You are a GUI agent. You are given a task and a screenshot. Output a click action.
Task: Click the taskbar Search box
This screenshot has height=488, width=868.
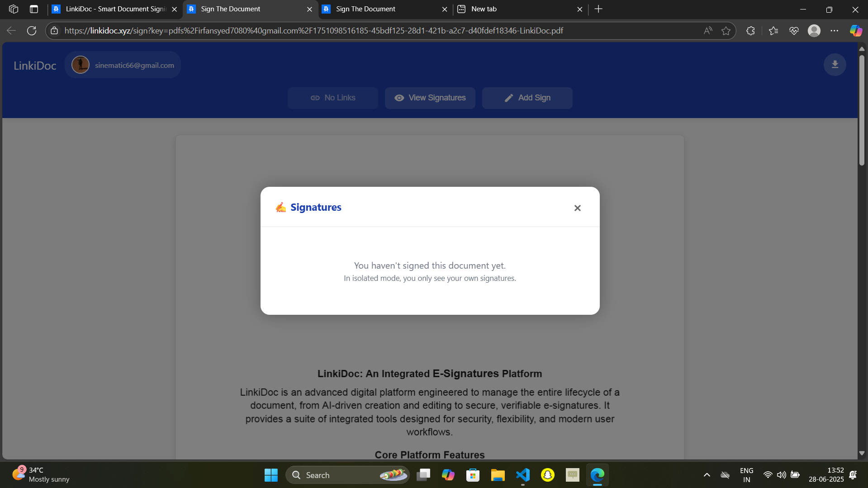click(347, 475)
